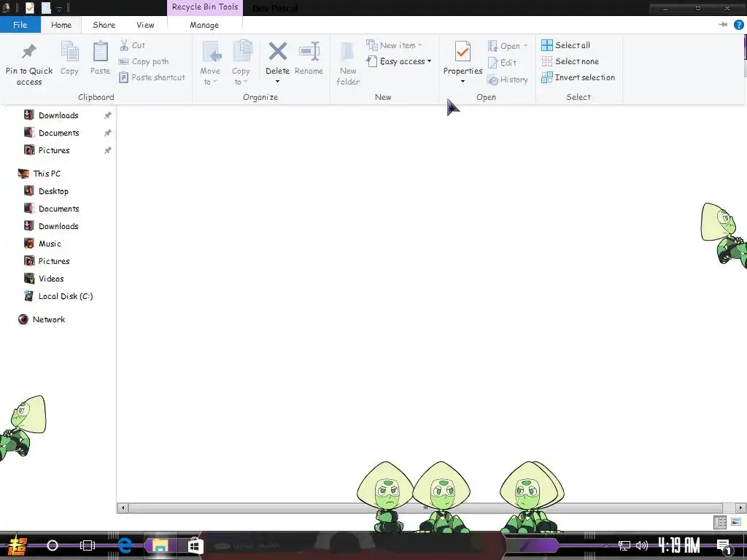Screen dimensions: 747x560
Task: Switch to large icons view layout
Action: pyautogui.click(x=736, y=522)
